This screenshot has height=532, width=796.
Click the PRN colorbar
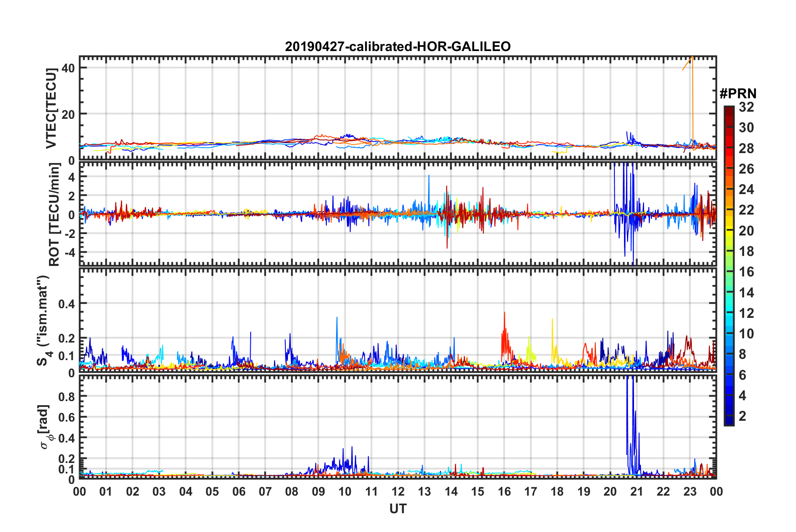pos(729,266)
